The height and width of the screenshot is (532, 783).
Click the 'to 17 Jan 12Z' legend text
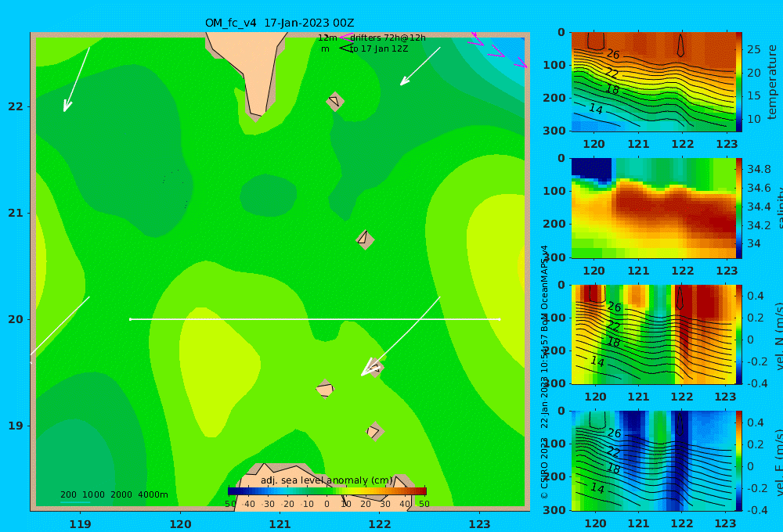pos(380,49)
